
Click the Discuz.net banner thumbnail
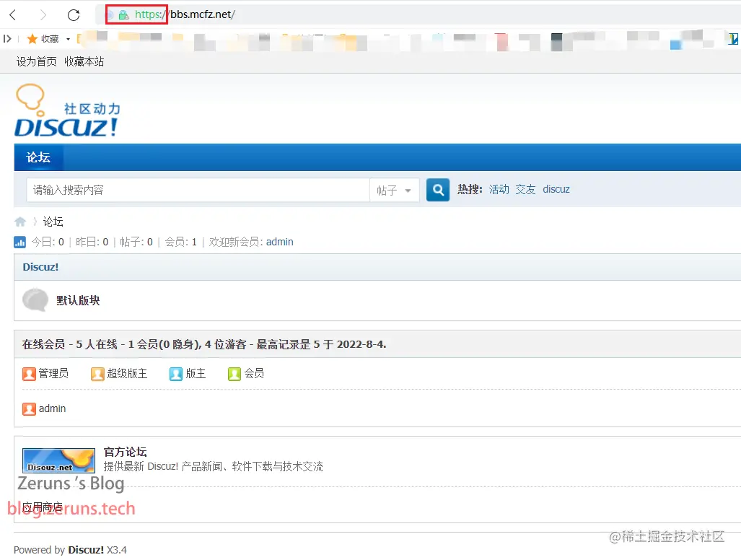58,460
